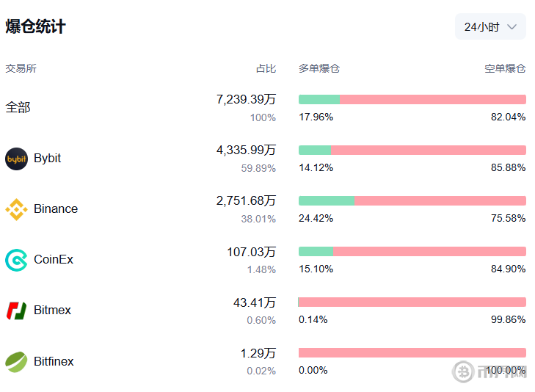
Task: Click the Bybit exchange logo icon
Action: click(x=16, y=159)
